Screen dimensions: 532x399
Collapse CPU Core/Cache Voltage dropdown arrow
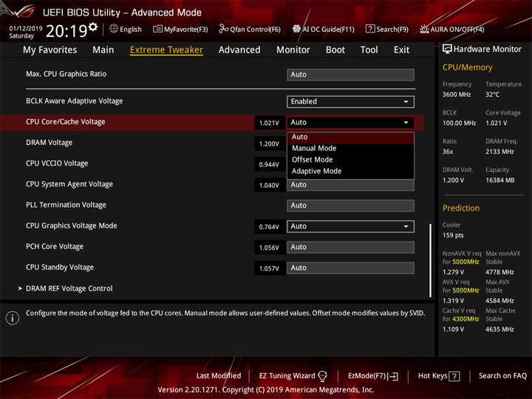point(406,123)
